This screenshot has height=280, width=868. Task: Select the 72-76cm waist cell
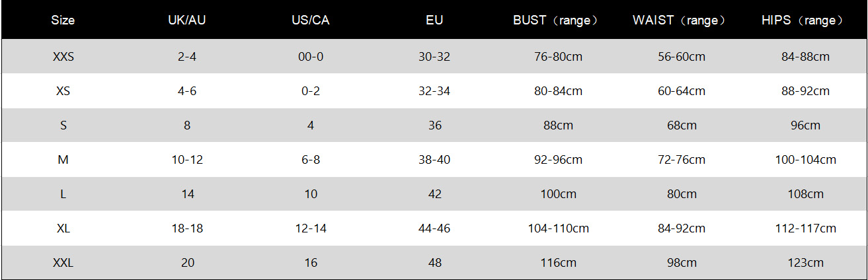682,160
